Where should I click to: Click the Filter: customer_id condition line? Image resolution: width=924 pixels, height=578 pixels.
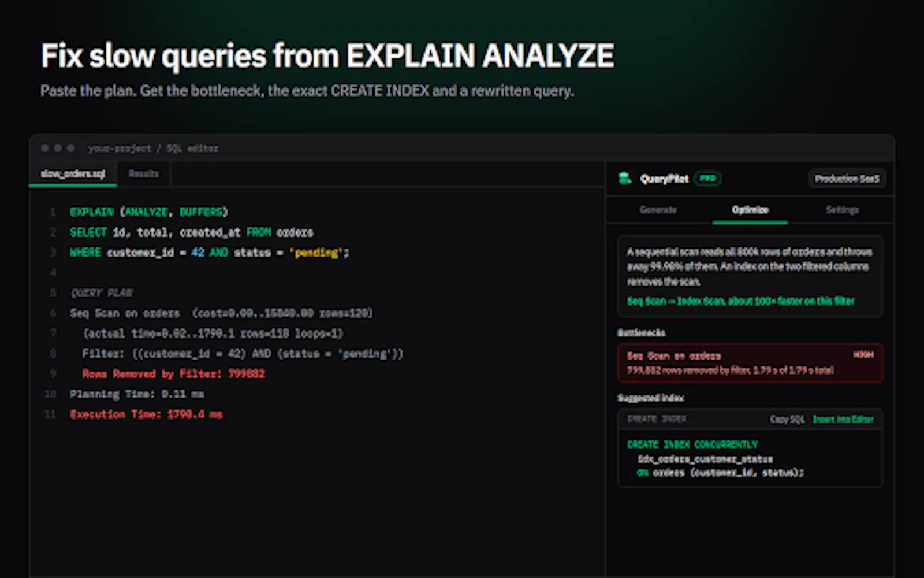point(243,354)
